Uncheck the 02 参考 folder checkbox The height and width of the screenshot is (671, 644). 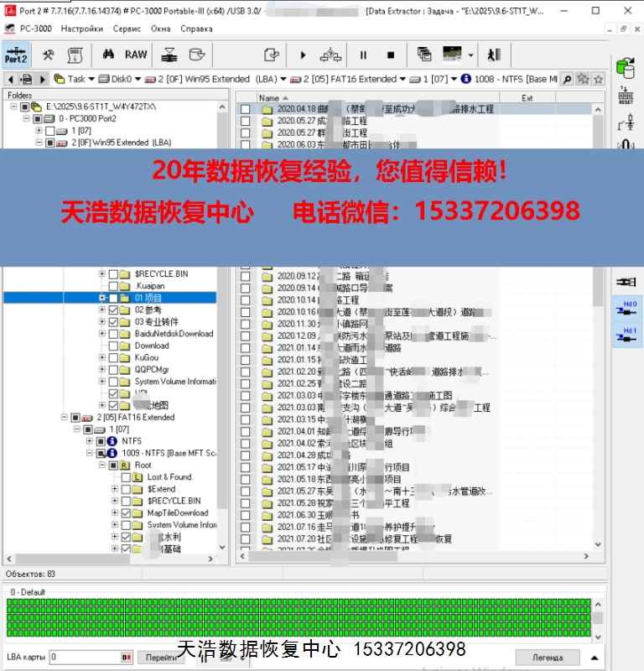(x=114, y=310)
